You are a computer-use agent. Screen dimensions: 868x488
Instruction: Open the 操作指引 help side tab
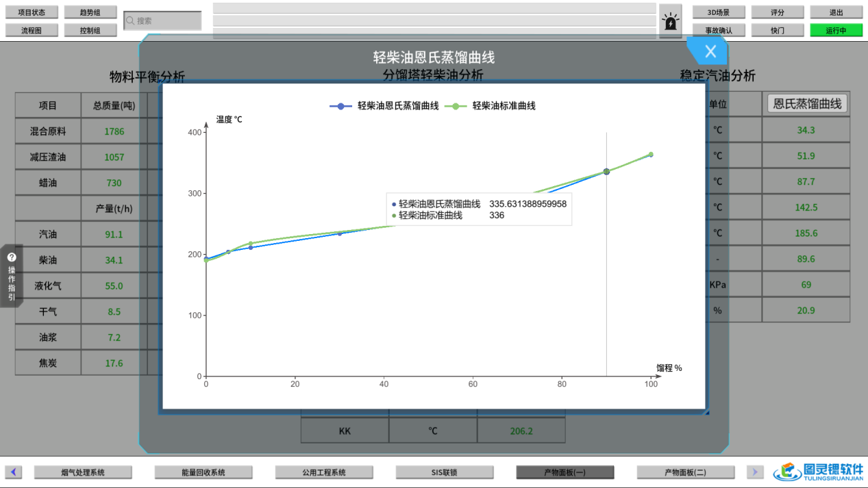[12, 275]
